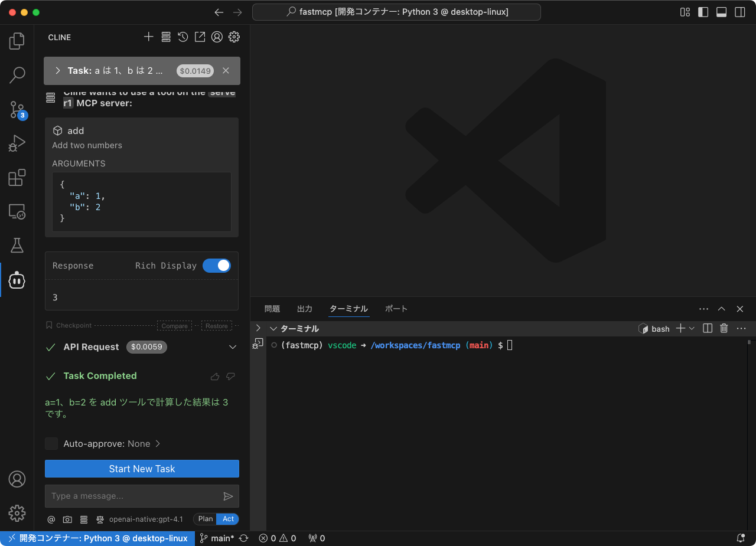
Task: Enable the Auto-approve checkbox
Action: point(51,443)
